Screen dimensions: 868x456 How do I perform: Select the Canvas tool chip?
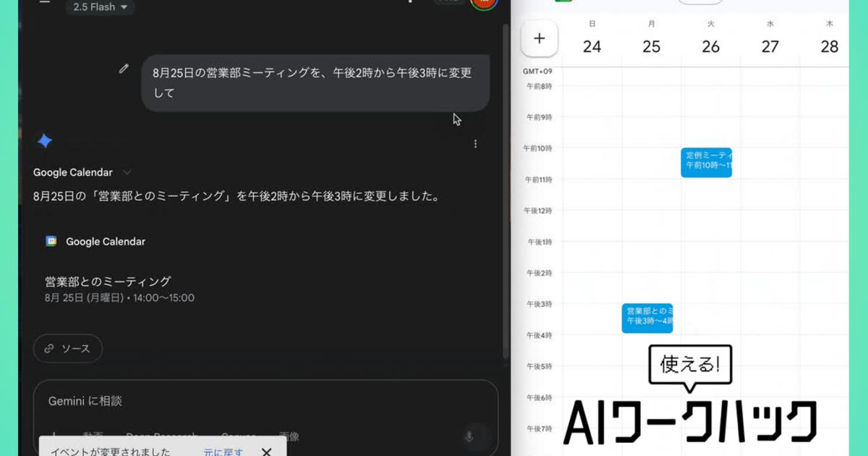click(239, 436)
